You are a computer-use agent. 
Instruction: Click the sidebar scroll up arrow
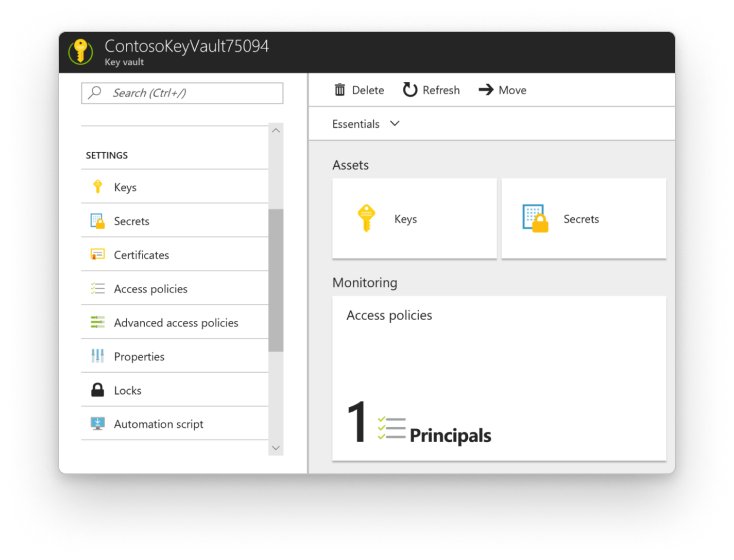click(x=276, y=130)
